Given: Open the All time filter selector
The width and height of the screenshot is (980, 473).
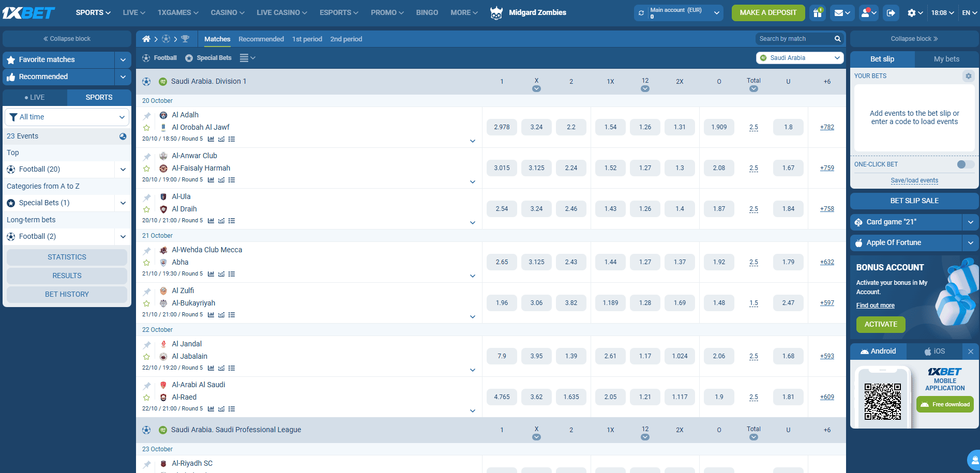Looking at the screenshot, I should point(66,117).
